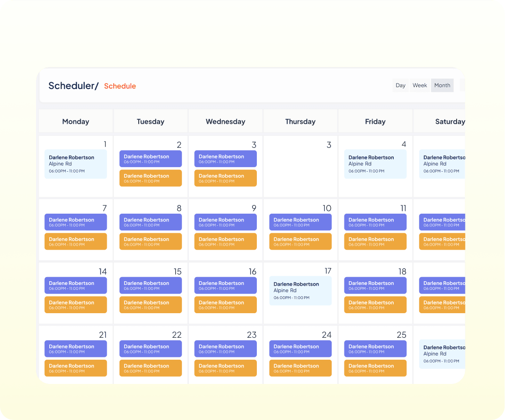Open the orange shift card on Friday the 11th
This screenshot has height=420, width=505.
[x=375, y=241]
